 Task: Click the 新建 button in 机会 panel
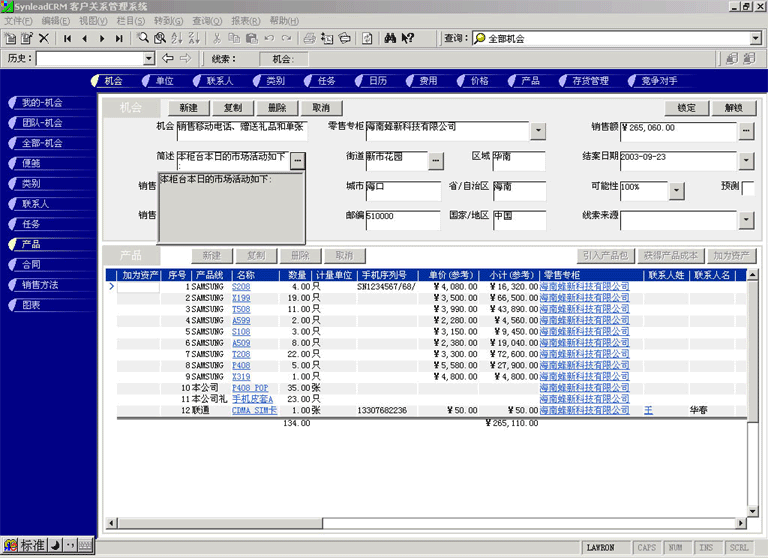pos(188,108)
